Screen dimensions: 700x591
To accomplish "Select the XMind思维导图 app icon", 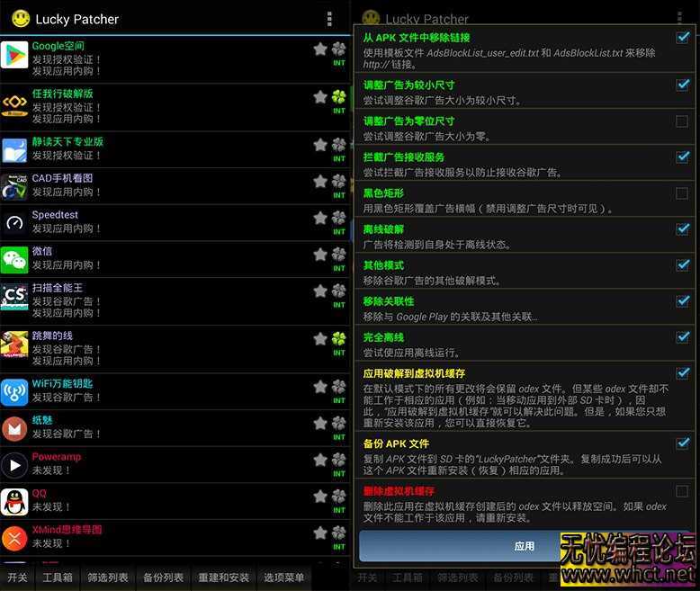I will click(14, 538).
